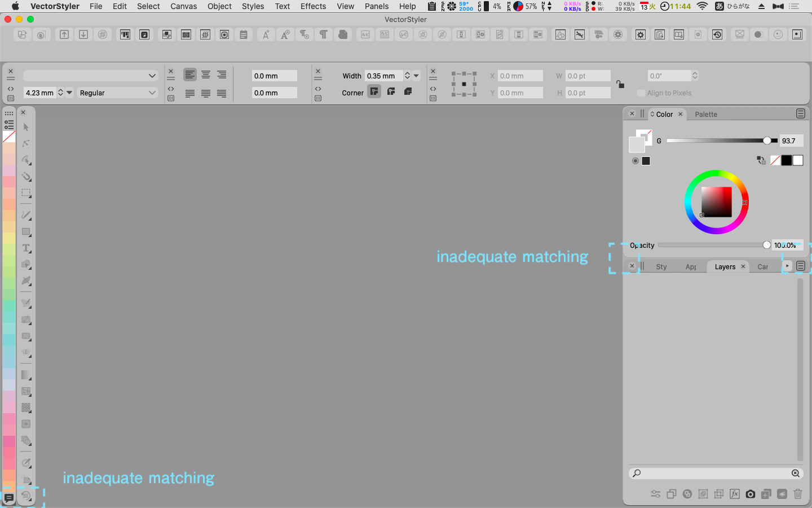The width and height of the screenshot is (812, 508).
Task: Apply center text alignment
Action: 206,75
